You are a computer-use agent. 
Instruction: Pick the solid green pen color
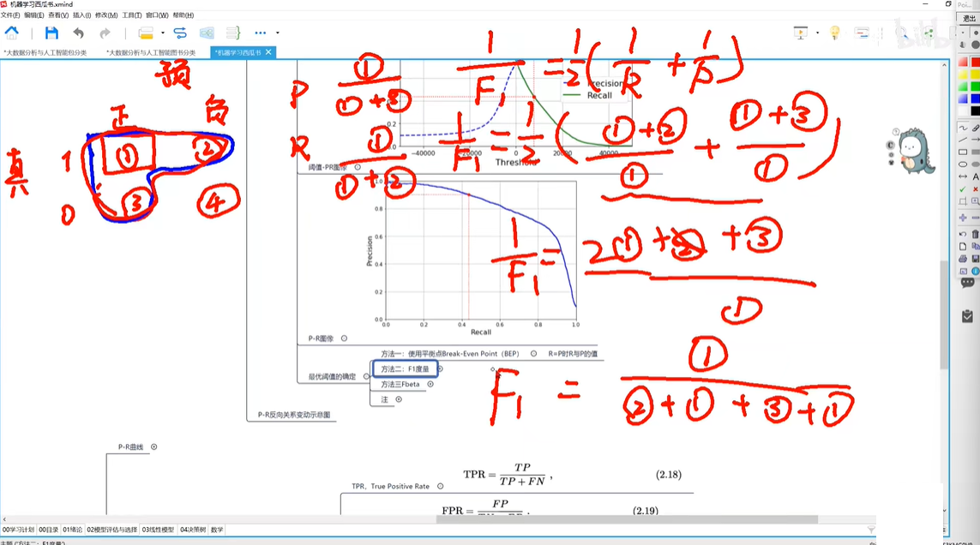coord(975,87)
